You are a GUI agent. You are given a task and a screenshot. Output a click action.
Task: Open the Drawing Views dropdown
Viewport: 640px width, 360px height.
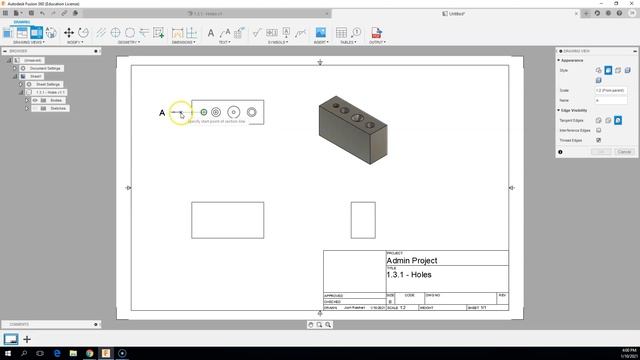(29, 42)
